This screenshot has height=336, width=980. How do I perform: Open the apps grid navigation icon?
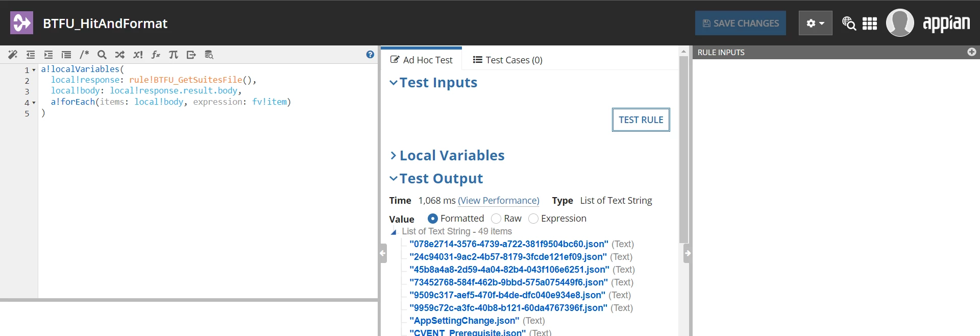(x=870, y=23)
